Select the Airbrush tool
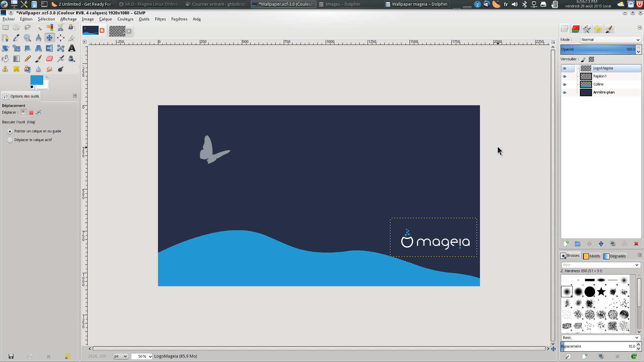The width and height of the screenshot is (644, 362). pyautogui.click(x=61, y=59)
